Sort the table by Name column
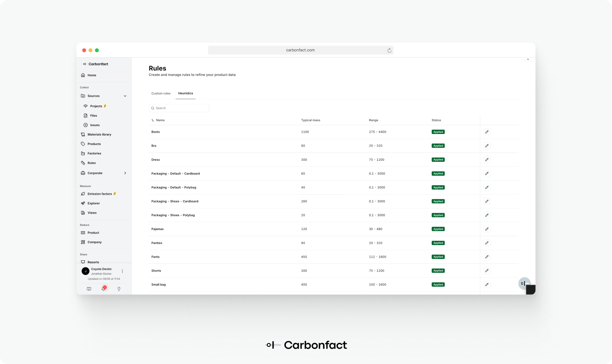 (158, 120)
